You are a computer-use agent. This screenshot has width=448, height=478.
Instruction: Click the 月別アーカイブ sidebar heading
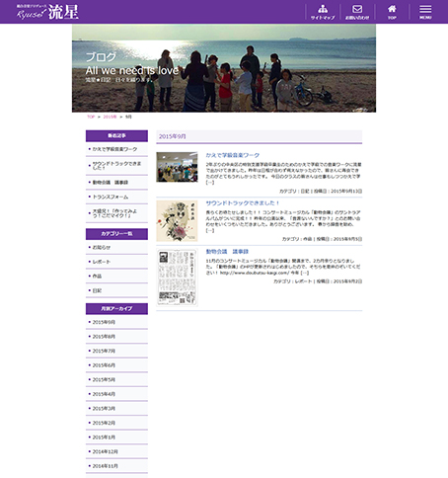coord(116,309)
